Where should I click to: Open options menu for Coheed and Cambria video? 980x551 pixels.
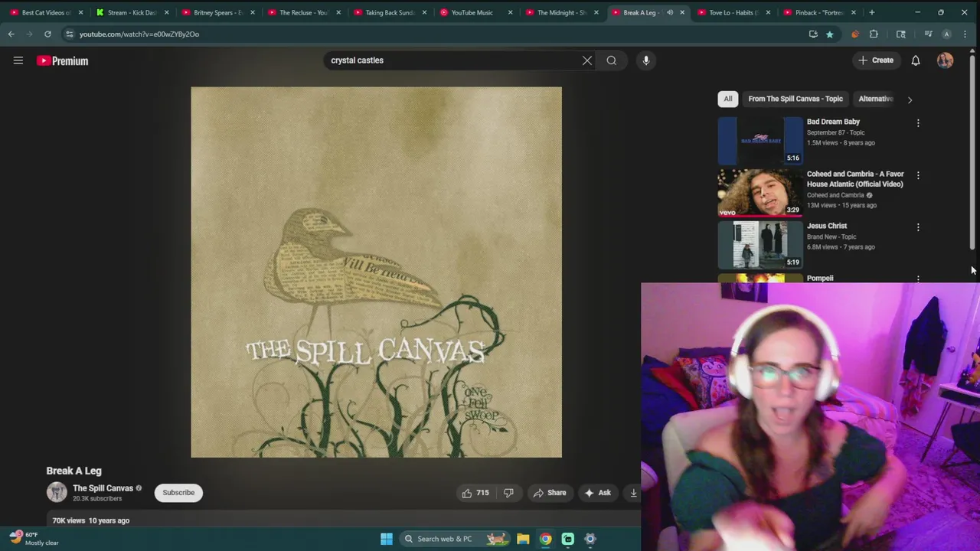point(918,175)
